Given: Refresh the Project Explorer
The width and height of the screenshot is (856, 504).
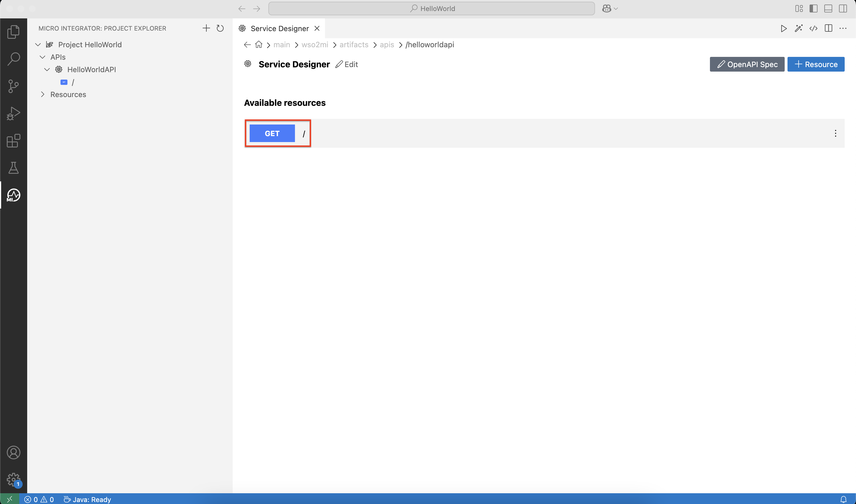Looking at the screenshot, I should pyautogui.click(x=220, y=28).
